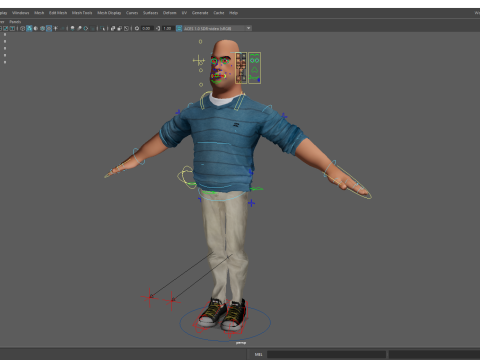This screenshot has height=360, width=480.
Task: Click the MEL command line input field
Action: tap(327, 354)
